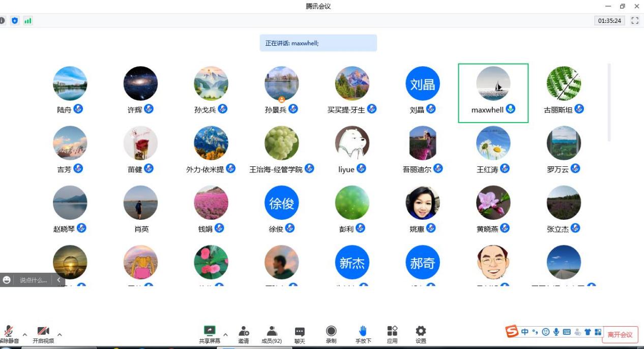The width and height of the screenshot is (644, 349).
Task: Lower your raised hand (手放下)
Action: [363, 334]
